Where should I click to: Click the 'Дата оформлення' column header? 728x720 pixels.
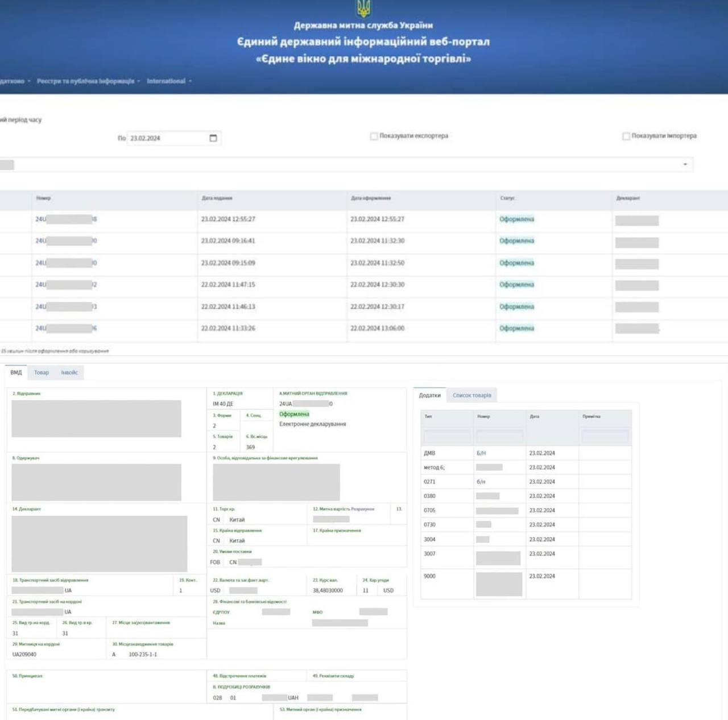coord(370,198)
